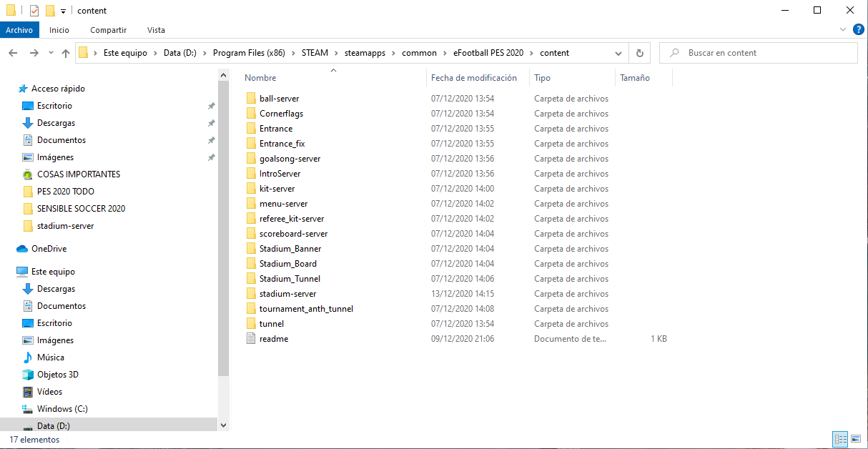Select the Entrance_fix folder
Viewport: 868px width, 449px height.
(282, 144)
